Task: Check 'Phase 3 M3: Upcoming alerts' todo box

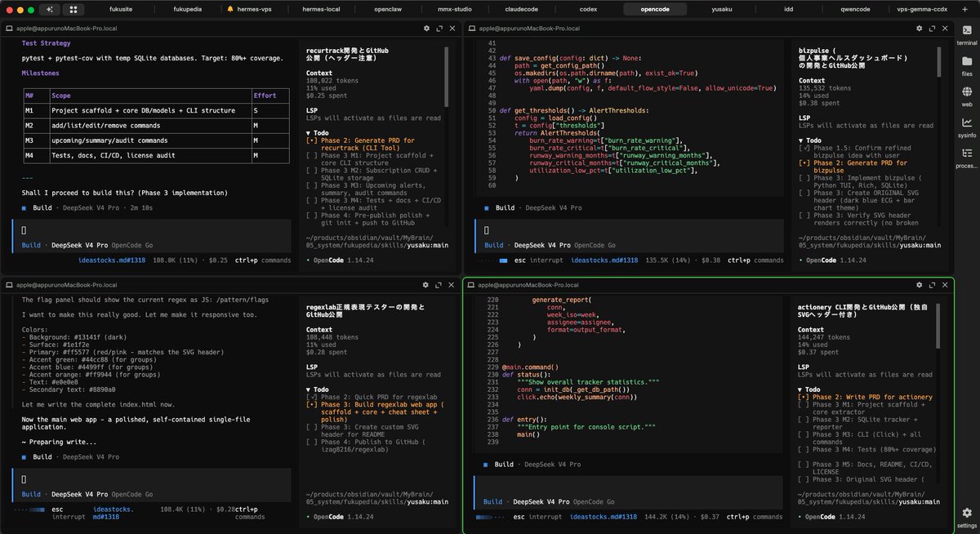Action: (x=311, y=185)
